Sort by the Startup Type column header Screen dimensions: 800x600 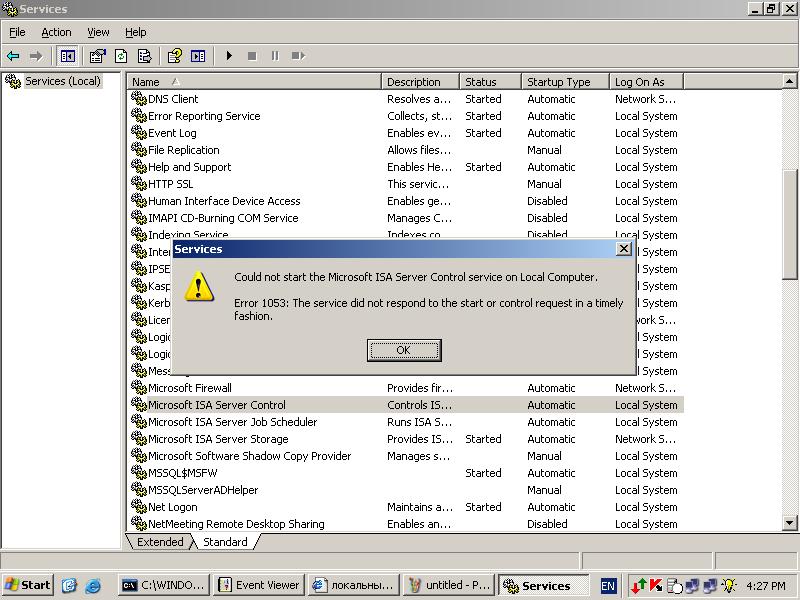click(x=565, y=82)
